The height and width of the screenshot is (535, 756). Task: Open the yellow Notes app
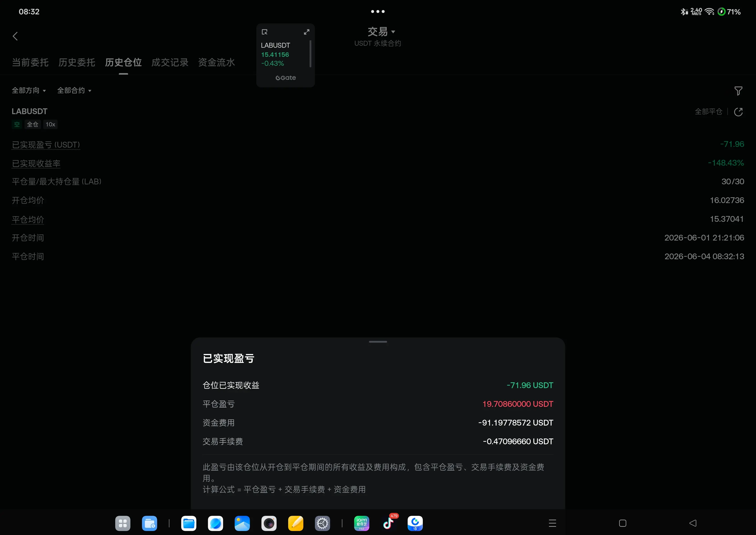tap(296, 523)
